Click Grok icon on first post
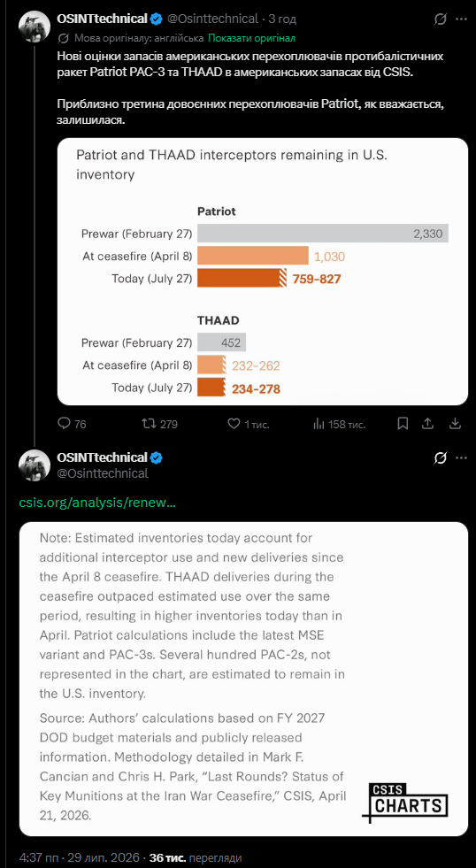 [x=441, y=19]
